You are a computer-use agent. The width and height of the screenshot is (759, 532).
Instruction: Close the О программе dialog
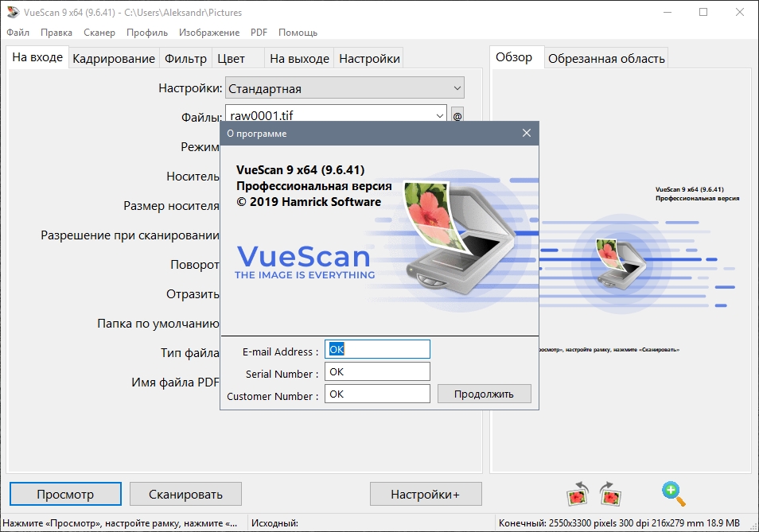coord(526,134)
